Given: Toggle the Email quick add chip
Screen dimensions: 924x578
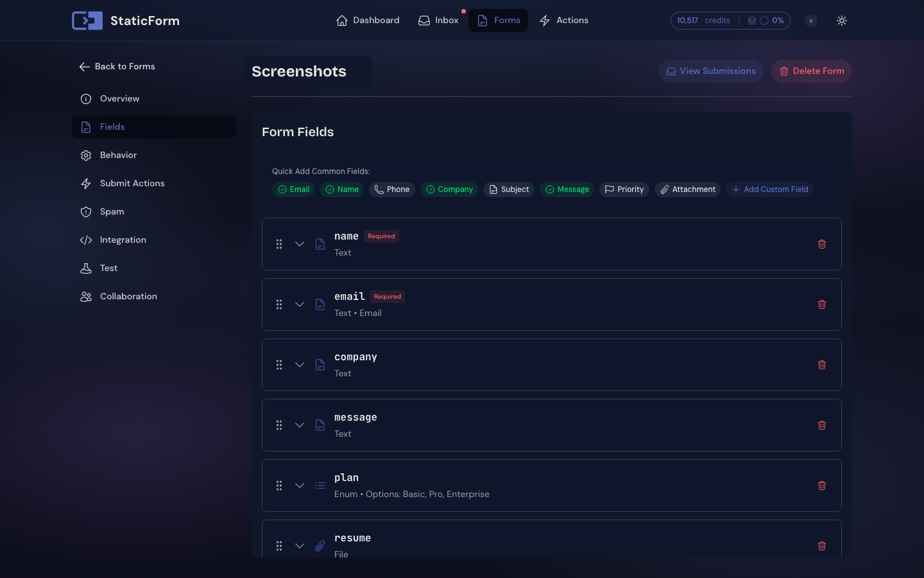Looking at the screenshot, I should 293,189.
